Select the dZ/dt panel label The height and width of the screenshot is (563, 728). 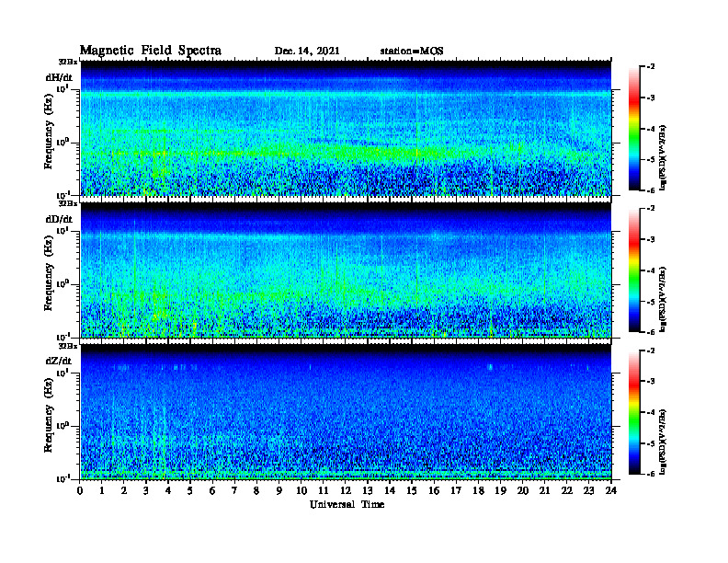(x=59, y=361)
